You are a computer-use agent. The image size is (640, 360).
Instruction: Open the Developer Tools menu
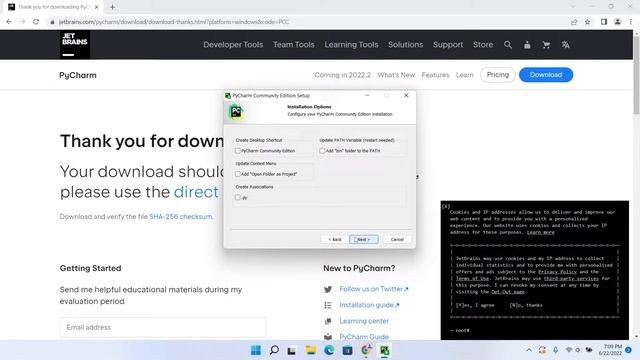pyautogui.click(x=233, y=45)
